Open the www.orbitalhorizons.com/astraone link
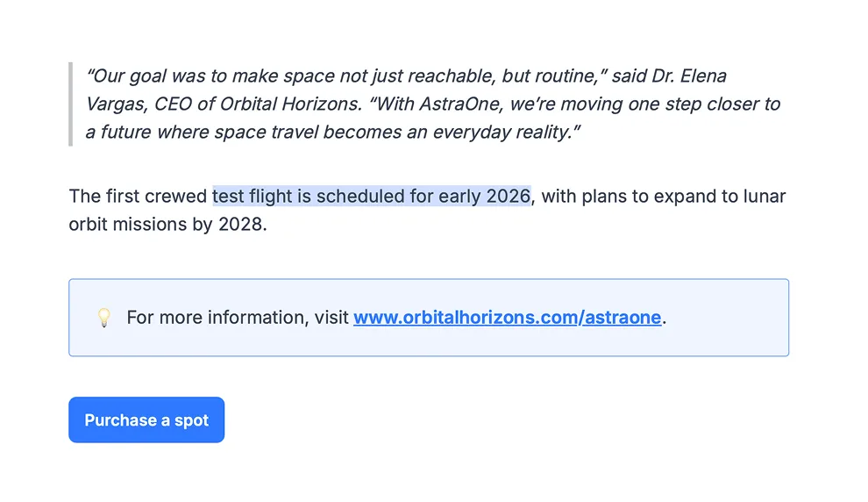This screenshot has height=502, width=868. 507,318
